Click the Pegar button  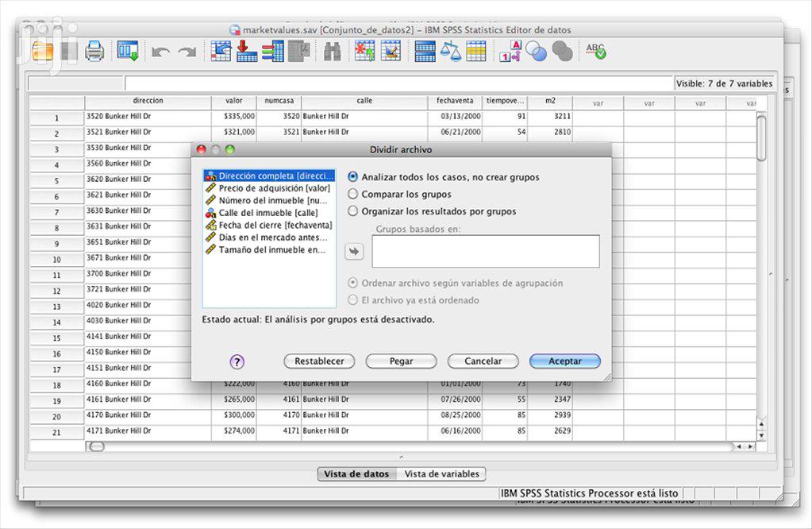click(x=401, y=361)
